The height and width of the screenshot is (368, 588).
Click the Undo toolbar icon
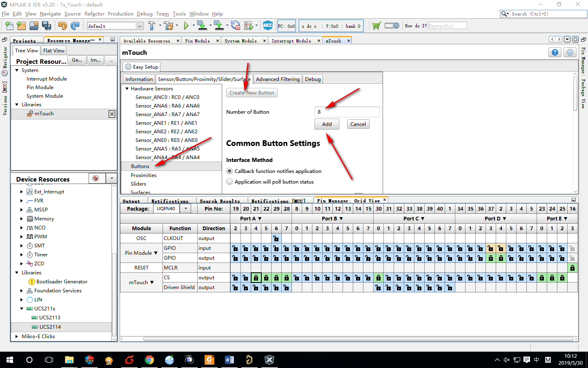pos(62,26)
